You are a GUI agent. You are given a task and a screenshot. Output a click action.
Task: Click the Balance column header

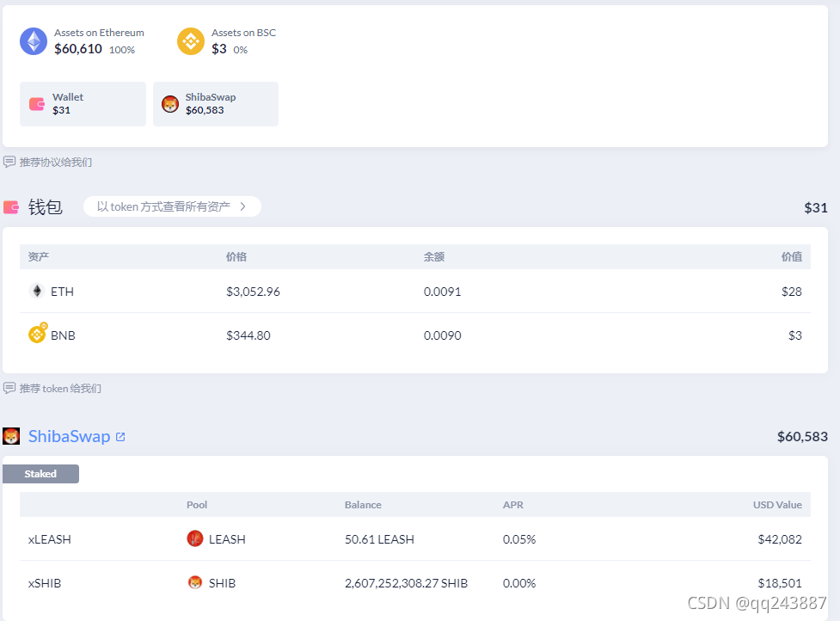click(x=363, y=505)
